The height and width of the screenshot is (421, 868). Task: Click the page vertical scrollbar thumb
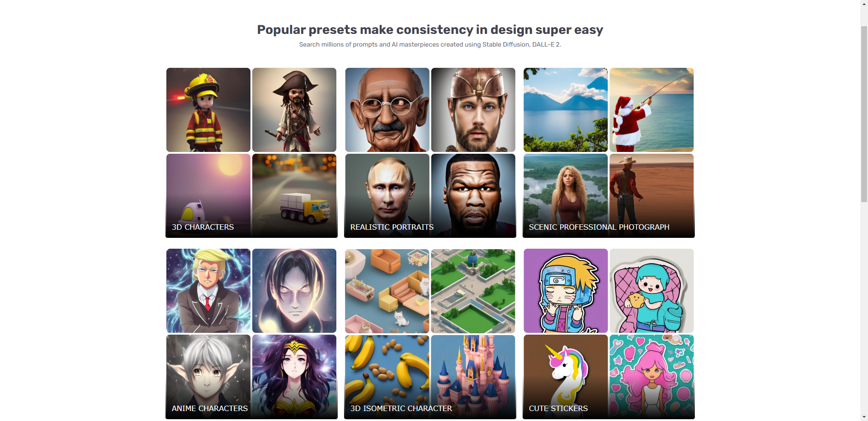[x=864, y=114]
